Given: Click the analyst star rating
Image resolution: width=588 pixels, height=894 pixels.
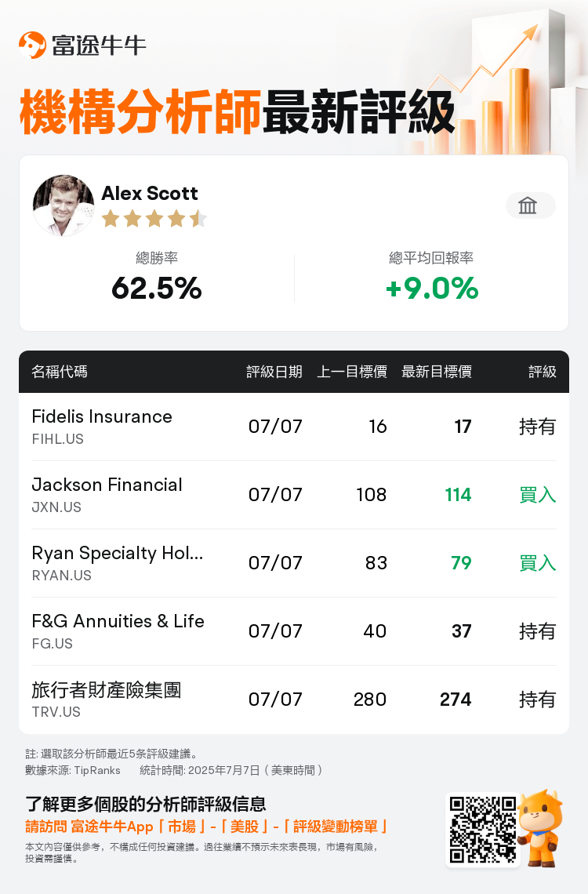Looking at the screenshot, I should pyautogui.click(x=154, y=219).
